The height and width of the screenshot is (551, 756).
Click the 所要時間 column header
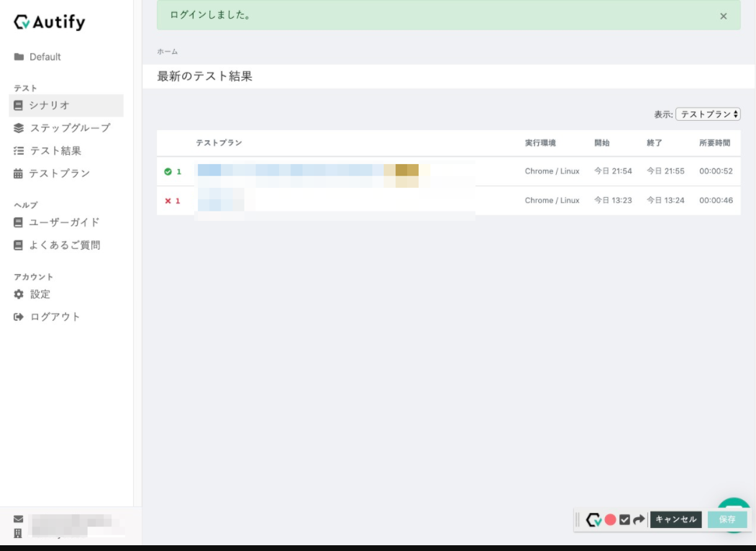click(714, 142)
